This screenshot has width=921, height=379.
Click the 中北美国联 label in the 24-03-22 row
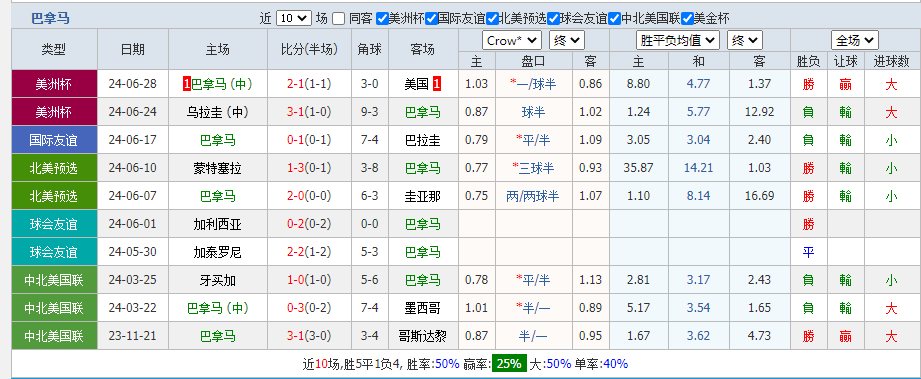53,308
